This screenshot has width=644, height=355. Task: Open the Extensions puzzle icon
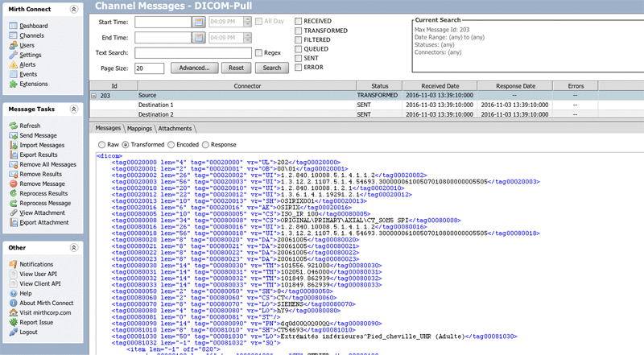point(13,84)
